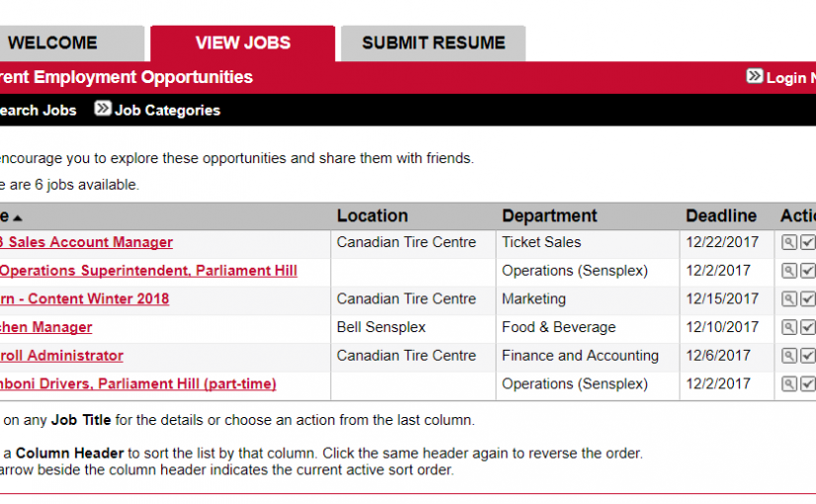This screenshot has width=816, height=504.
Task: Click arrow icon beside Job Categories
Action: pos(103,110)
